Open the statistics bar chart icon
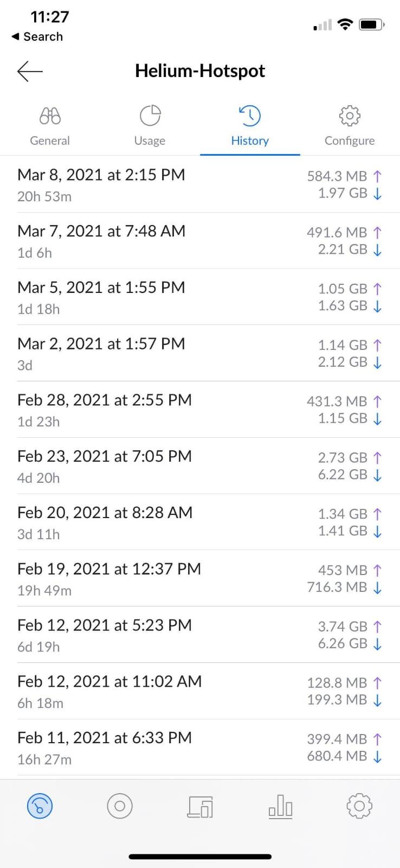 pos(280,806)
